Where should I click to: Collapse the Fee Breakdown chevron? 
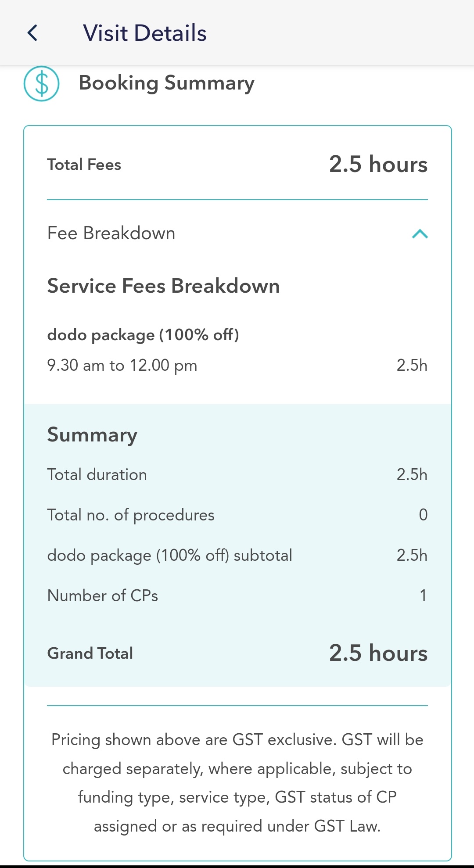click(420, 233)
